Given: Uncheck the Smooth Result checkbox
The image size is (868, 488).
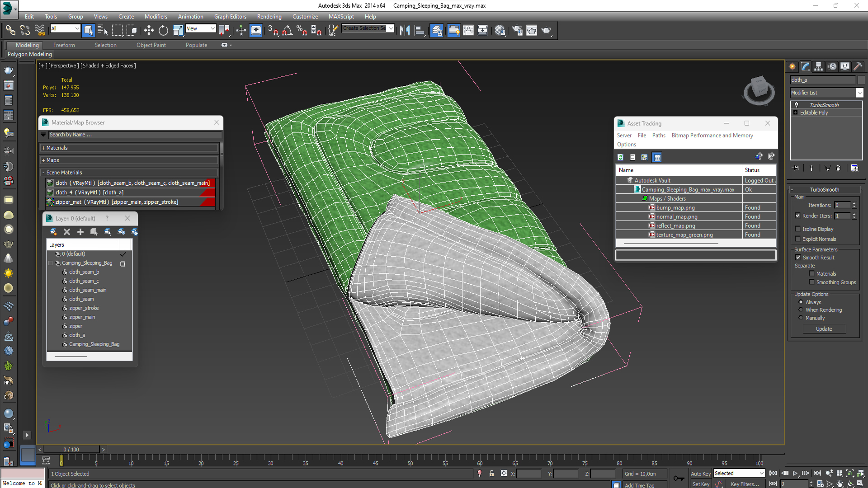Looking at the screenshot, I should coord(798,258).
